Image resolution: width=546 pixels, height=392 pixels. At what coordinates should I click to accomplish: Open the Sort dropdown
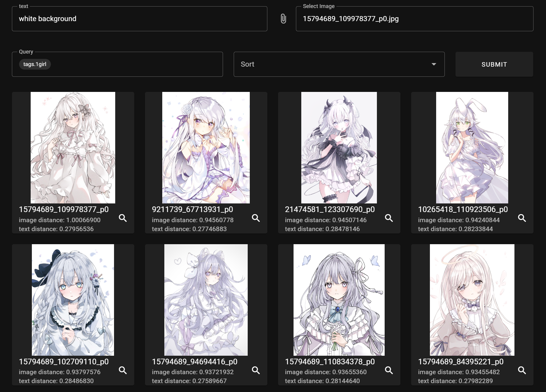(x=333, y=64)
